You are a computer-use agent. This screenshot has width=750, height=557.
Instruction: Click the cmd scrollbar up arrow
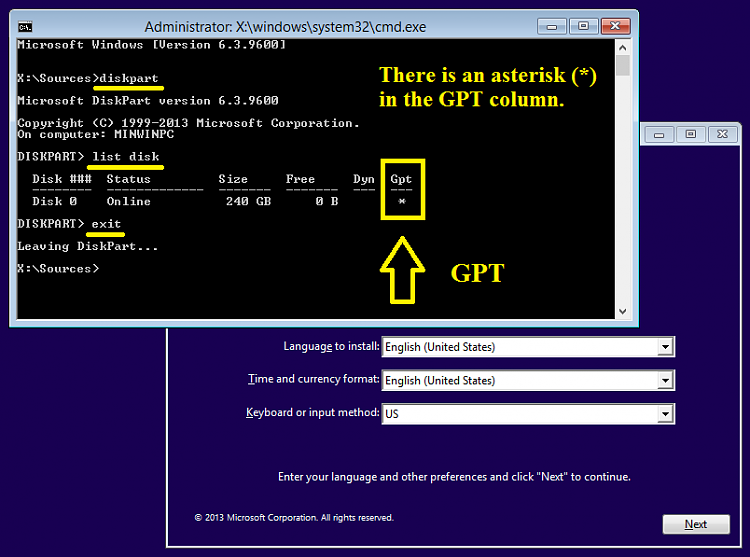tap(622, 47)
